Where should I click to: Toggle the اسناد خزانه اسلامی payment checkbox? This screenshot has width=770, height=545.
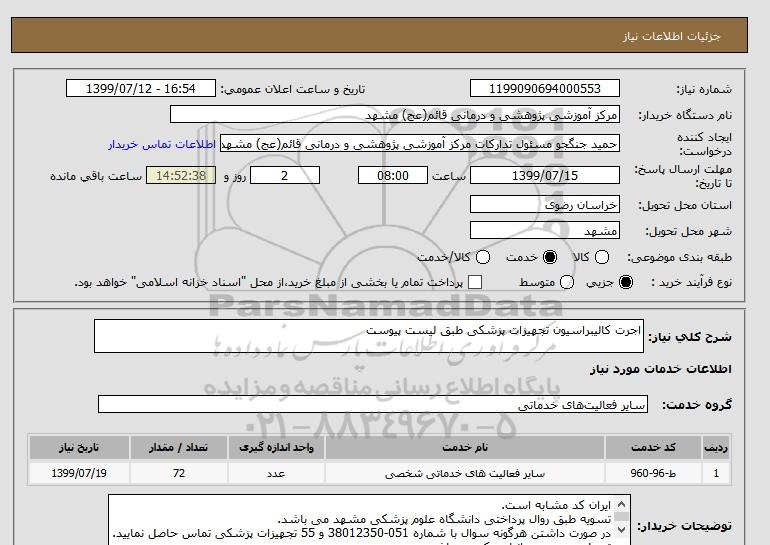(475, 282)
